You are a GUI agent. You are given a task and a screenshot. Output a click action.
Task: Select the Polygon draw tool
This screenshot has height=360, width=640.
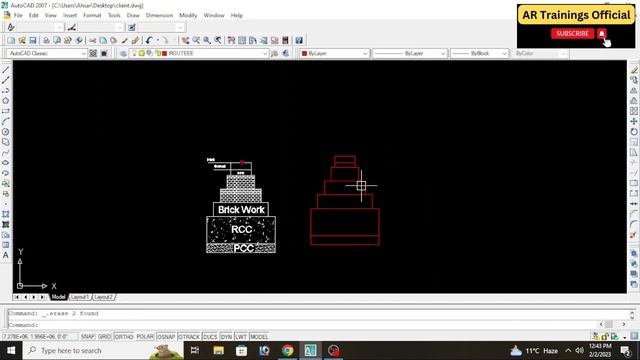point(6,101)
